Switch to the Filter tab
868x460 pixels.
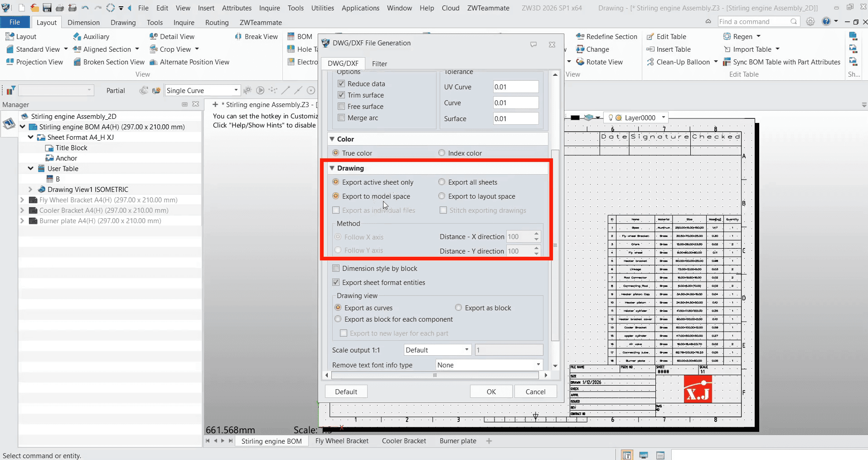point(380,64)
